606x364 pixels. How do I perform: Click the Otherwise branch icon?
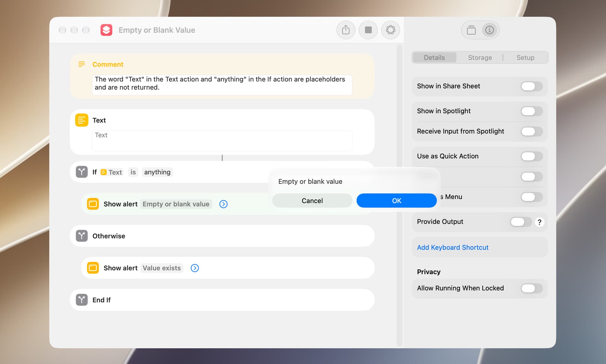coord(82,236)
